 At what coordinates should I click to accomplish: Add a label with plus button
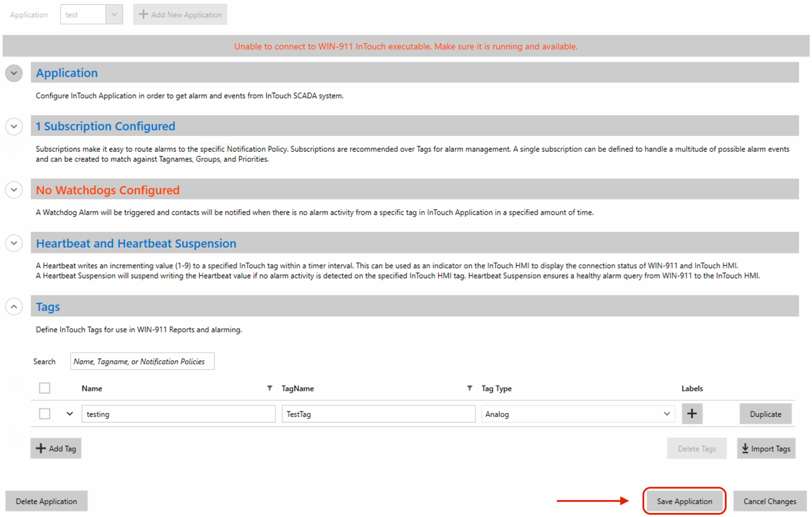692,414
